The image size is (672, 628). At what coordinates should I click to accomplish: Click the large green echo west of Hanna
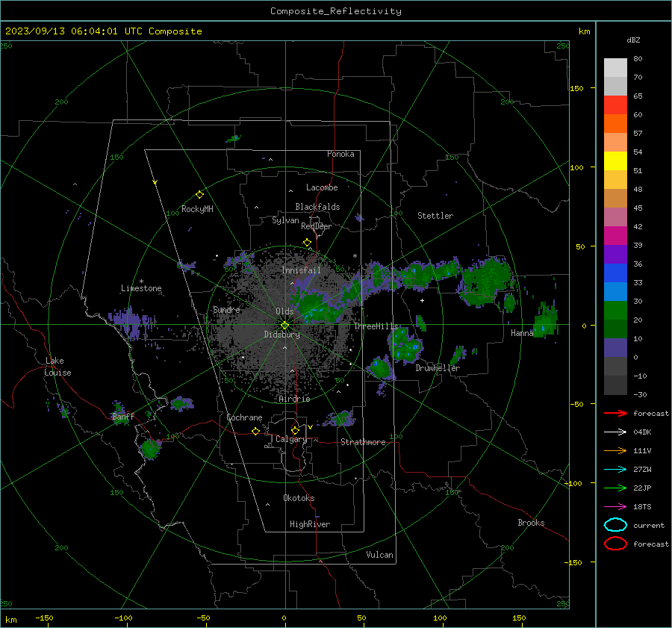486,281
